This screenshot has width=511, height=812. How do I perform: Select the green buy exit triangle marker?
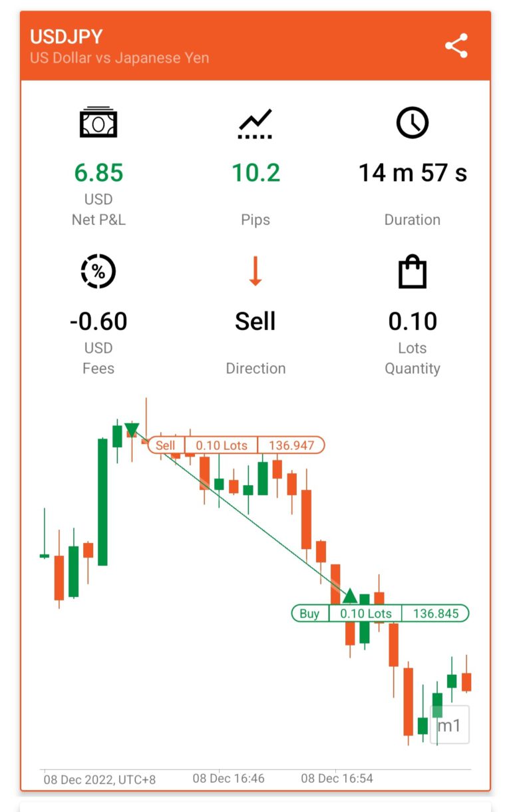(350, 595)
